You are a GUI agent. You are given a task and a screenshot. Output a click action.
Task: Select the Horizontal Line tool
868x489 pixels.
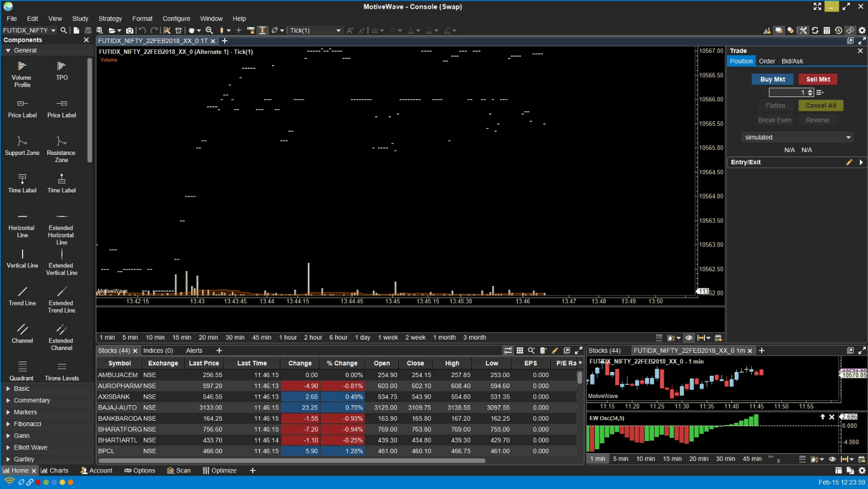[x=22, y=224]
